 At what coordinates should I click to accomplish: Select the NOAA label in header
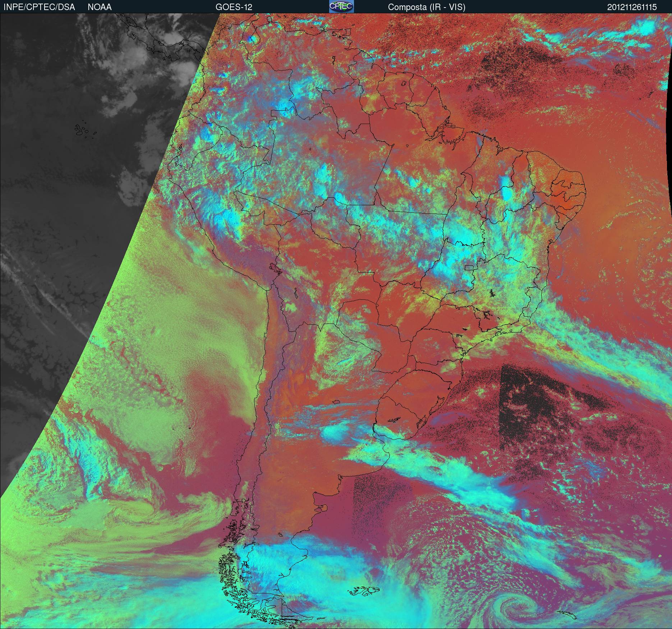(x=100, y=7)
